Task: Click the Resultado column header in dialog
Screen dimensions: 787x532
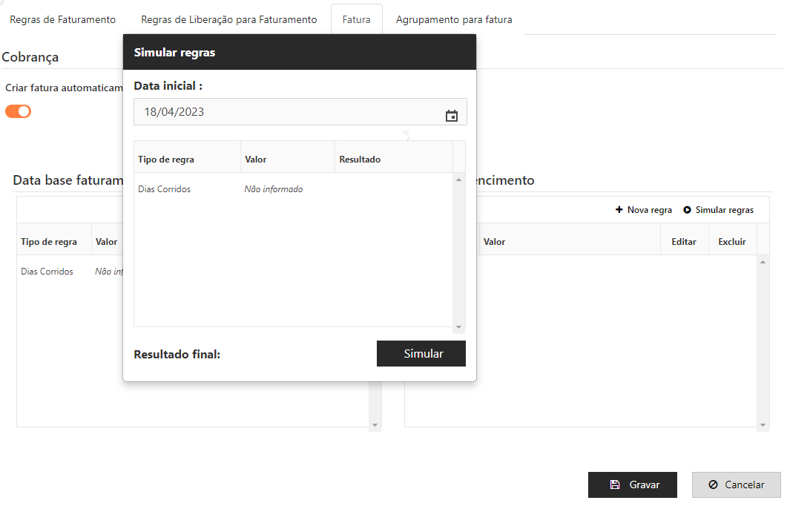Action: 360,160
